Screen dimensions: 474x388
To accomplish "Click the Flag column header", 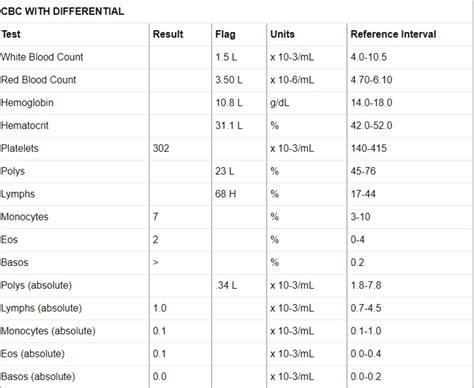I will coord(225,34).
